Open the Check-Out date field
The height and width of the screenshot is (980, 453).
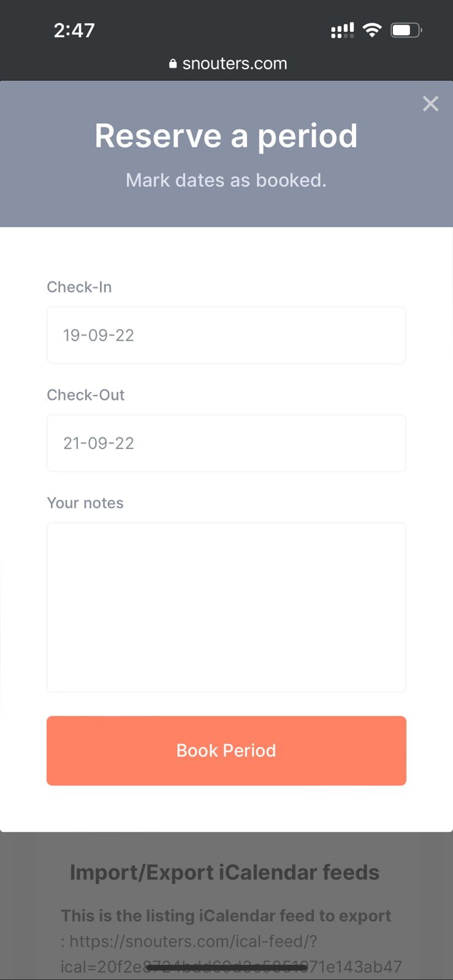pyautogui.click(x=226, y=443)
